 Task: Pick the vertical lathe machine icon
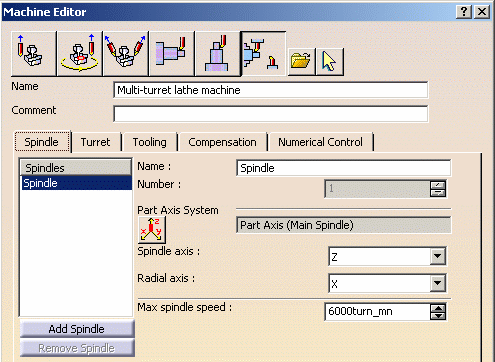tap(217, 53)
